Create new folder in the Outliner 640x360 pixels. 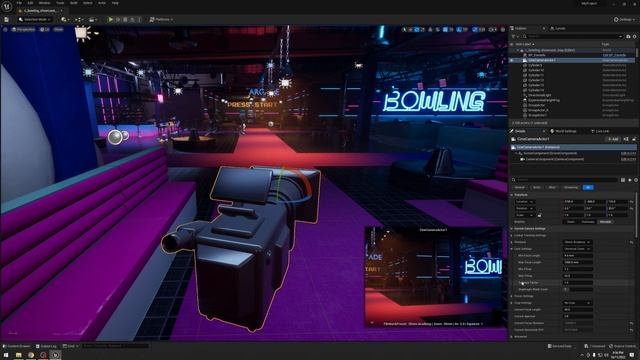pyautogui.click(x=628, y=36)
